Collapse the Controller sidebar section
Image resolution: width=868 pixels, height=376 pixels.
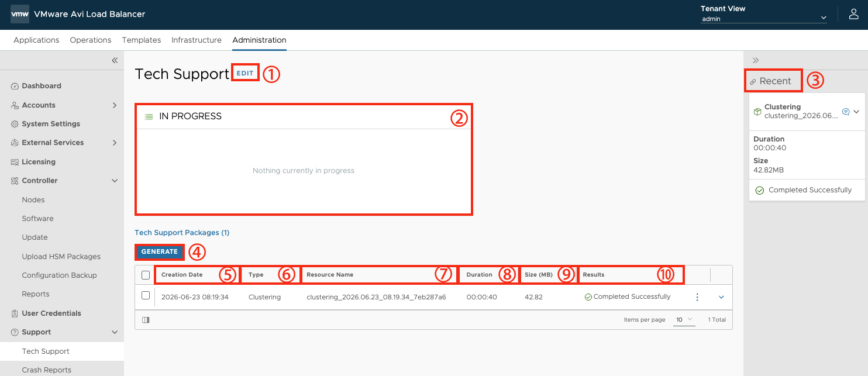(x=115, y=181)
